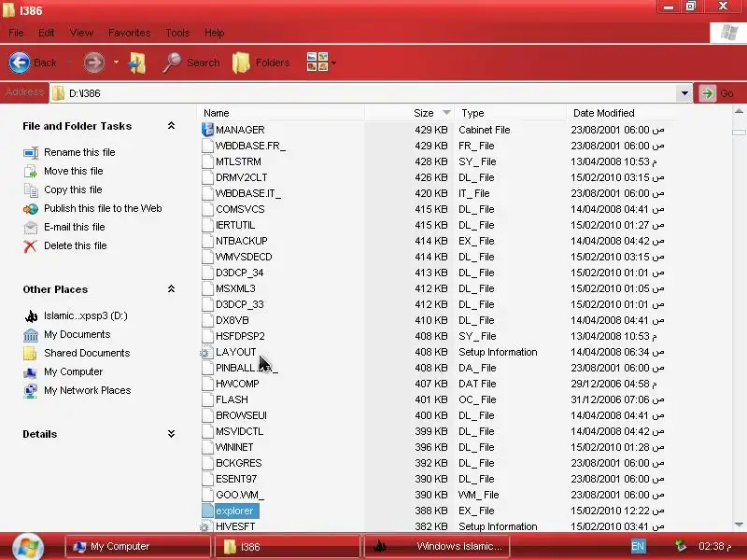This screenshot has width=747, height=560.
Task: Toggle the Folders pane button
Action: point(261,63)
